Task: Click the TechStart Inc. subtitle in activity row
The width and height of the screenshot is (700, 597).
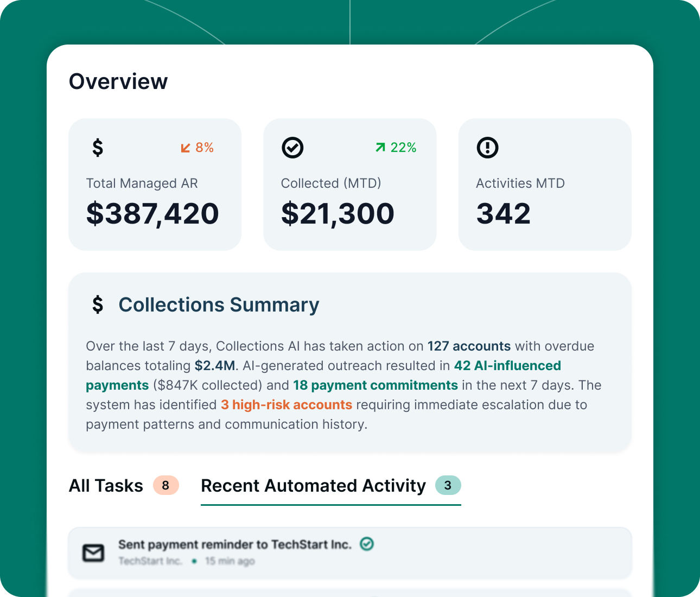Action: coord(150,561)
